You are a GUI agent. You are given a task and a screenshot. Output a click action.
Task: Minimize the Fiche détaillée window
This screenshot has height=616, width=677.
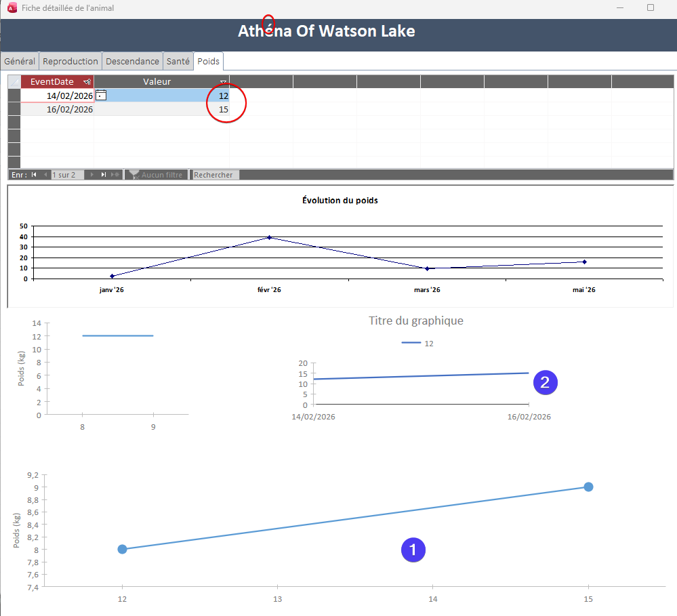click(x=620, y=7)
